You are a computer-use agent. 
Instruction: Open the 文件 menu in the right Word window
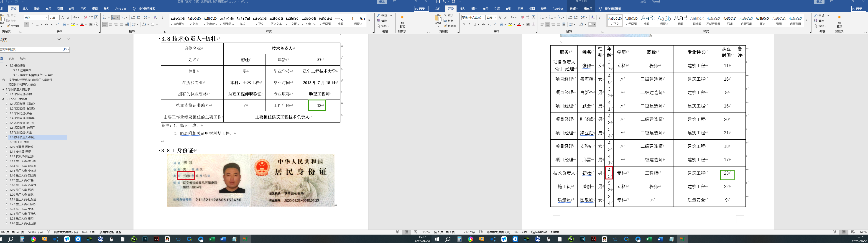pos(438,8)
